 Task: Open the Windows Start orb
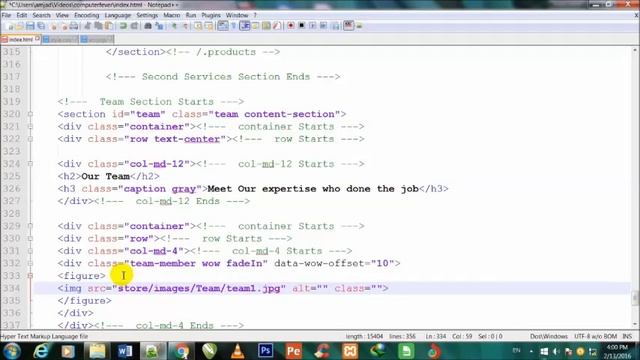pyautogui.click(x=12, y=351)
